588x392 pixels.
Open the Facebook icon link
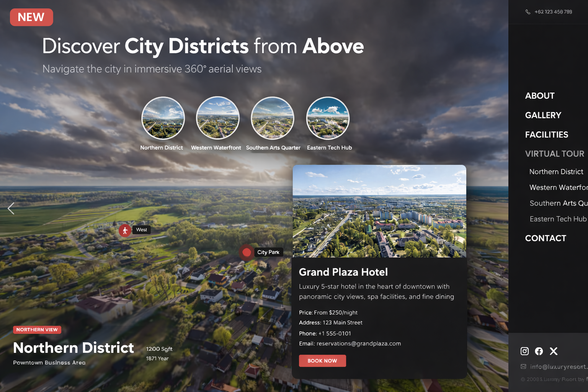pyautogui.click(x=539, y=351)
